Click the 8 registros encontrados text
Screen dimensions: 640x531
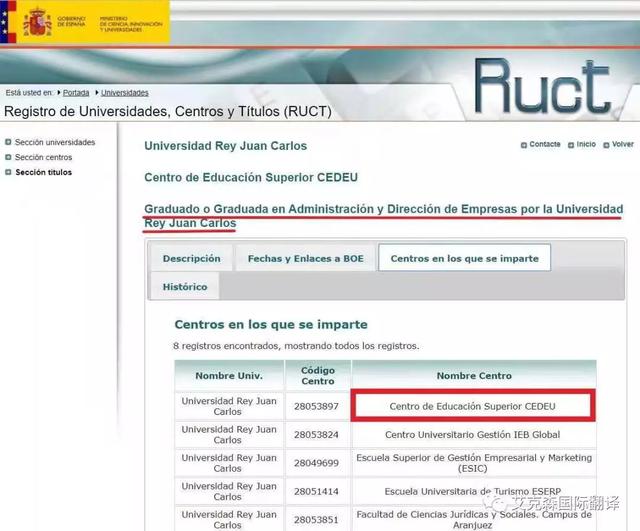(x=296, y=346)
